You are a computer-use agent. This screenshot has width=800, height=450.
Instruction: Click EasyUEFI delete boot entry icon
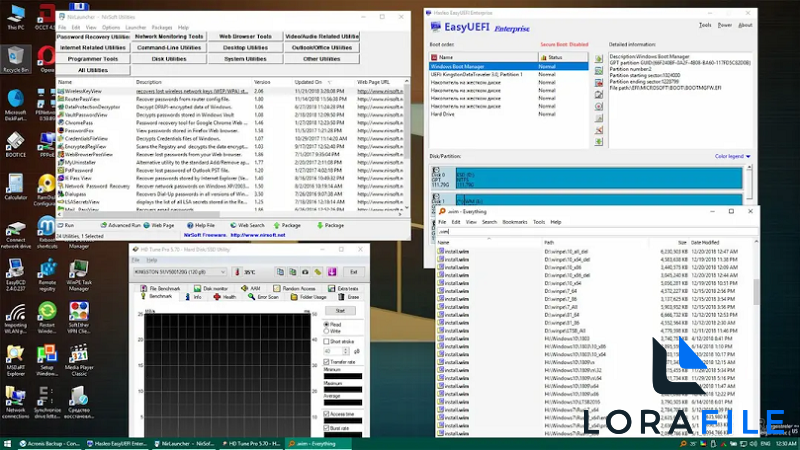598,83
